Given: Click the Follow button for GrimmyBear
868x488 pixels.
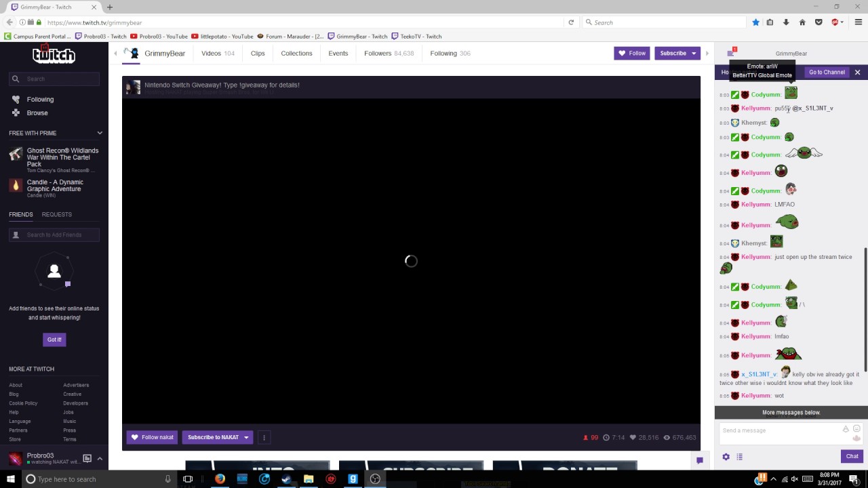Looking at the screenshot, I should click(632, 53).
